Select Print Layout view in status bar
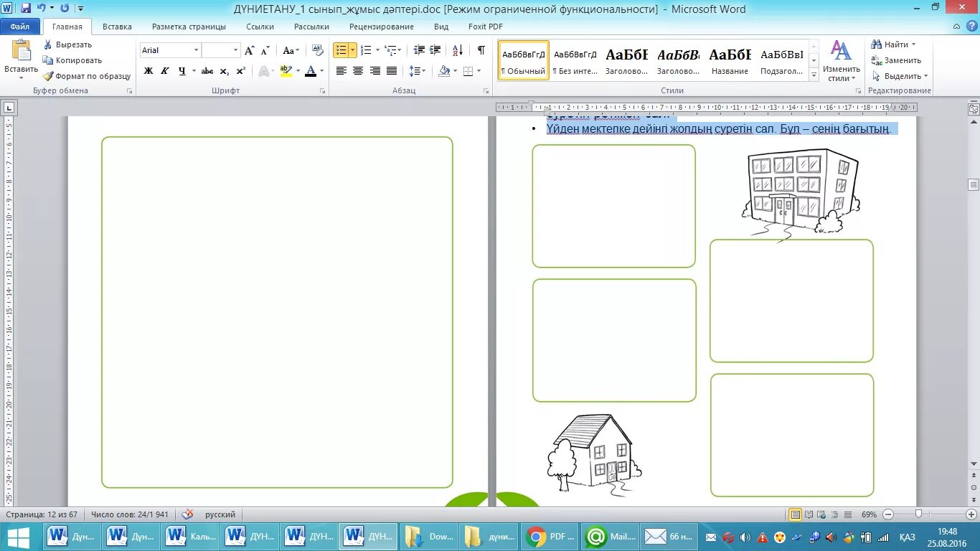 tap(795, 514)
